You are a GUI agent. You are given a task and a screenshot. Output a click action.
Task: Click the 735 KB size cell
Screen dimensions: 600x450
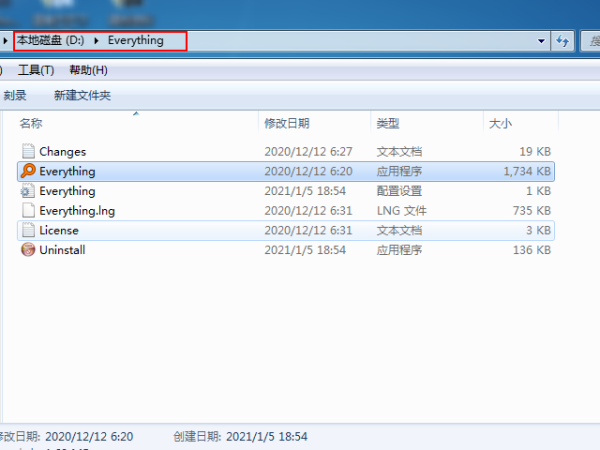point(532,211)
